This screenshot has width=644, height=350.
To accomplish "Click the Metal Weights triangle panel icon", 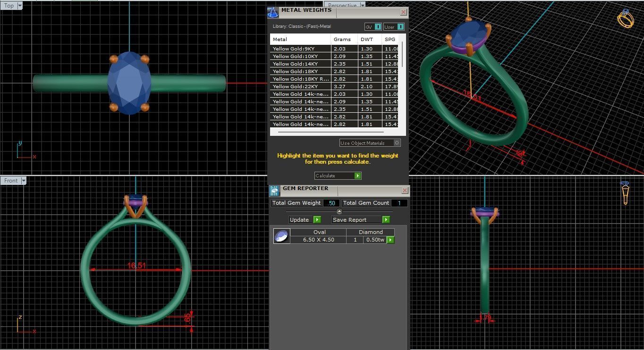I will 273,12.
